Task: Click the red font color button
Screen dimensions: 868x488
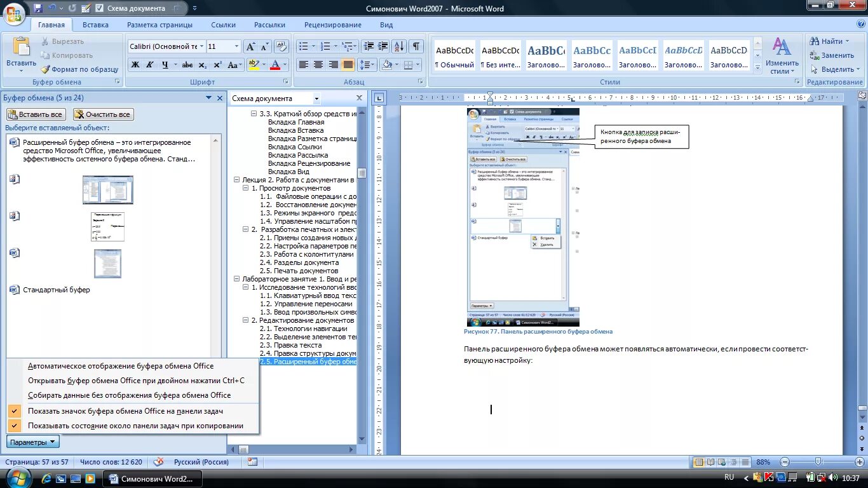Action: coord(275,65)
